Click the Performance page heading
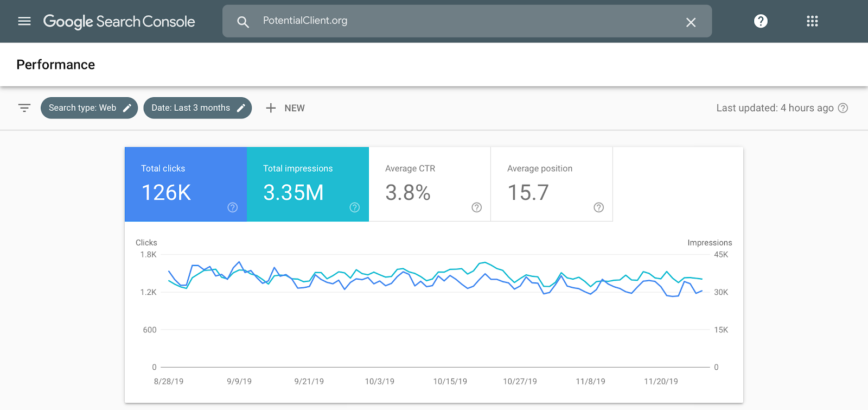The width and height of the screenshot is (868, 410). point(56,65)
